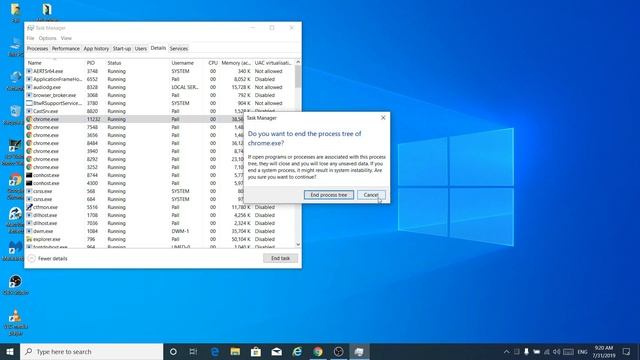This screenshot has height=360, width=640.
Task: Select chrome.exe with PID 8292
Action: 135,159
